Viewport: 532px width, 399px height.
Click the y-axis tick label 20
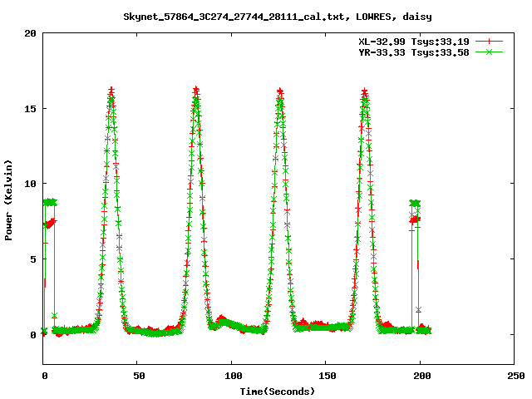point(31,34)
